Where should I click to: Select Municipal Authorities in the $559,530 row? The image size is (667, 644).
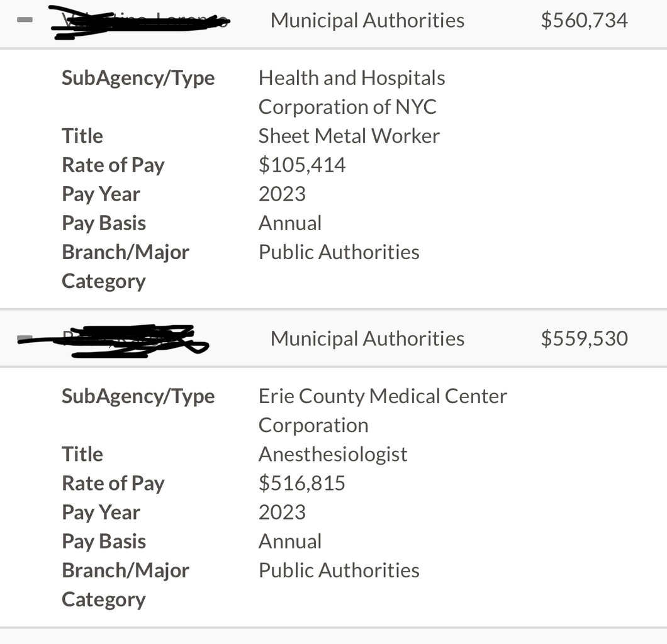tap(367, 338)
